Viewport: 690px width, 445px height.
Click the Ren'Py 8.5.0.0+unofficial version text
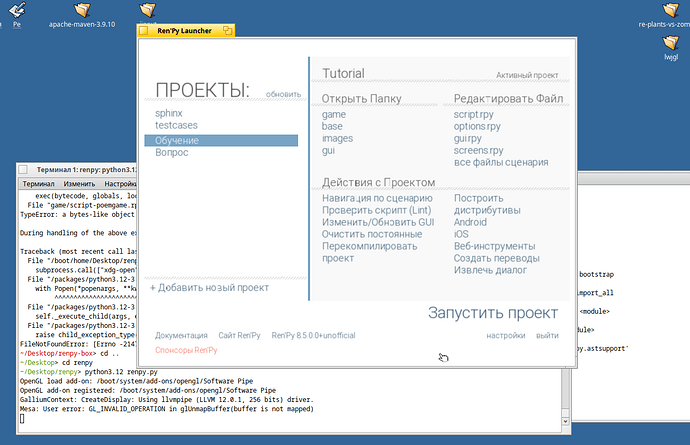click(x=313, y=335)
